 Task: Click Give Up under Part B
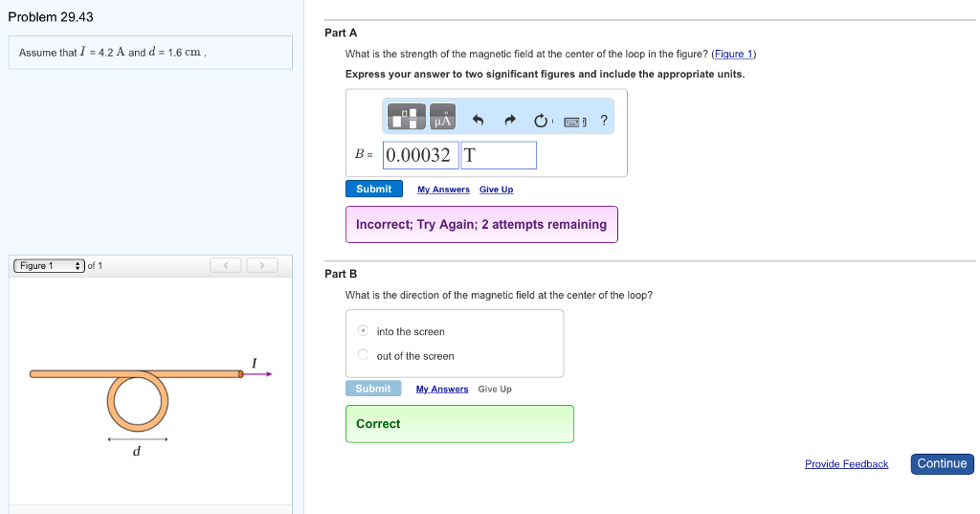point(495,389)
